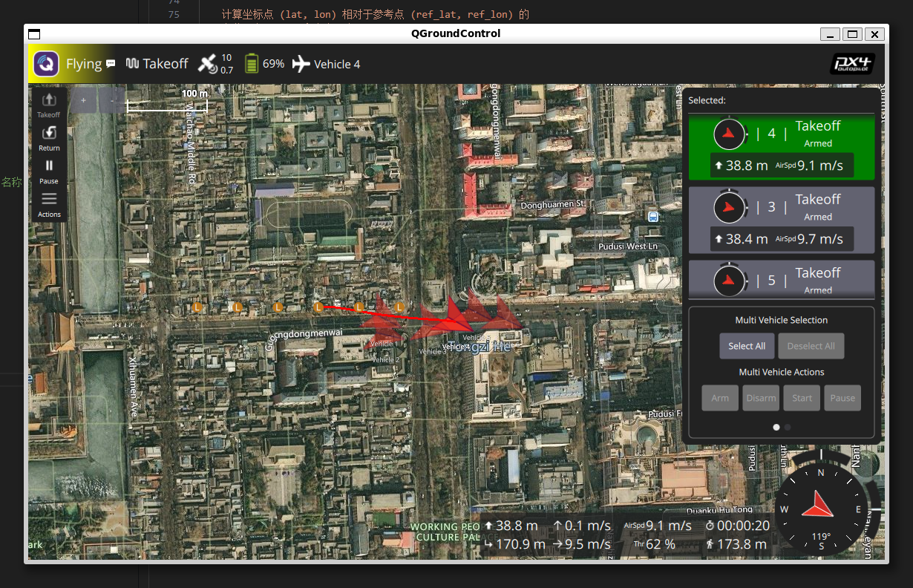The width and height of the screenshot is (913, 588).
Task: Click the QGroundControl window menu icon in the title bar
Action: [x=34, y=33]
